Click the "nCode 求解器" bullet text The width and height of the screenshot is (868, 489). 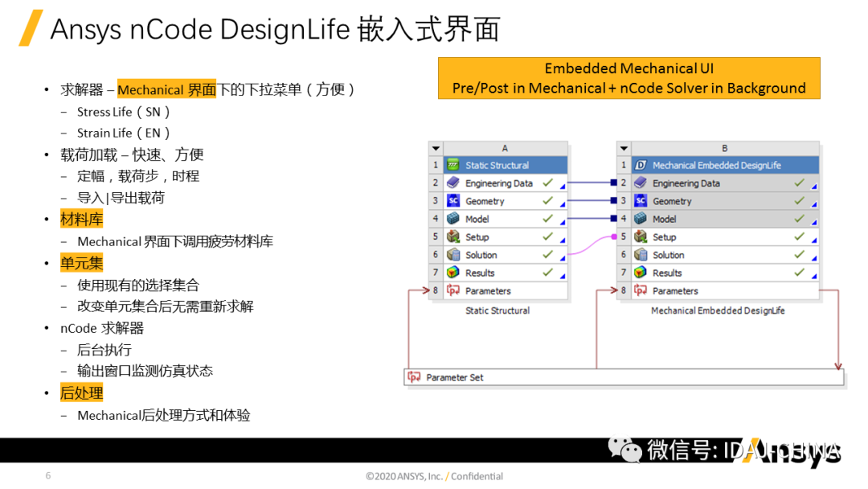point(102,328)
